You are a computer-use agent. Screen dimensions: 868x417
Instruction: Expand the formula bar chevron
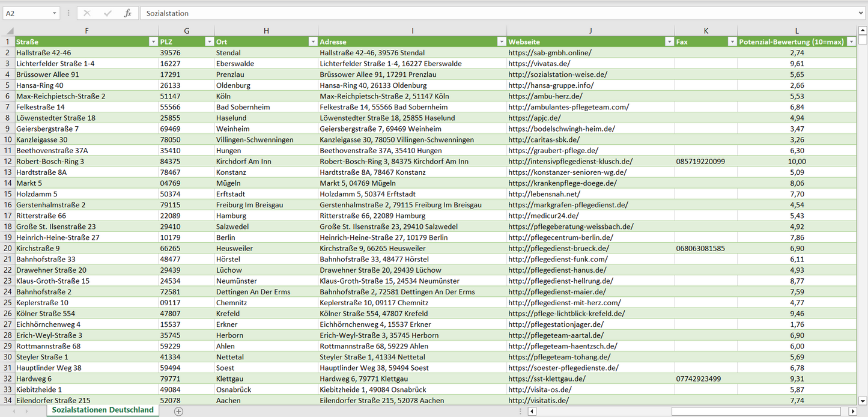coord(861,13)
